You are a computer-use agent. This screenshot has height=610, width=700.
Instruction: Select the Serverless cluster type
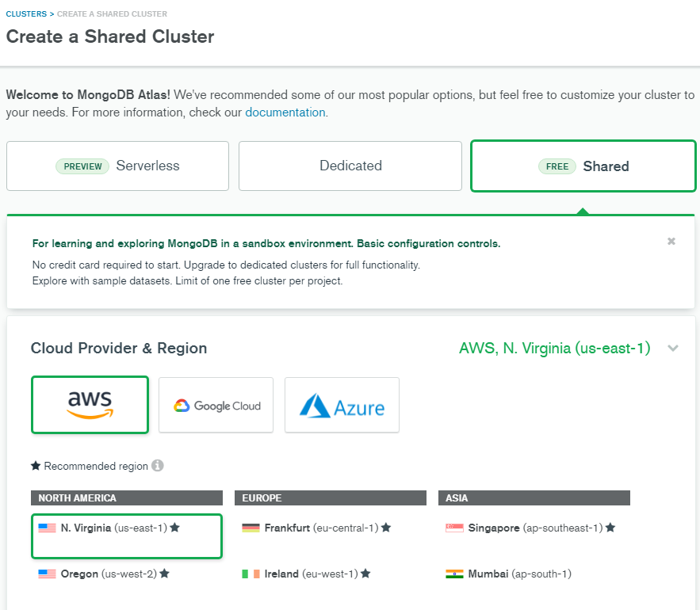coord(118,166)
